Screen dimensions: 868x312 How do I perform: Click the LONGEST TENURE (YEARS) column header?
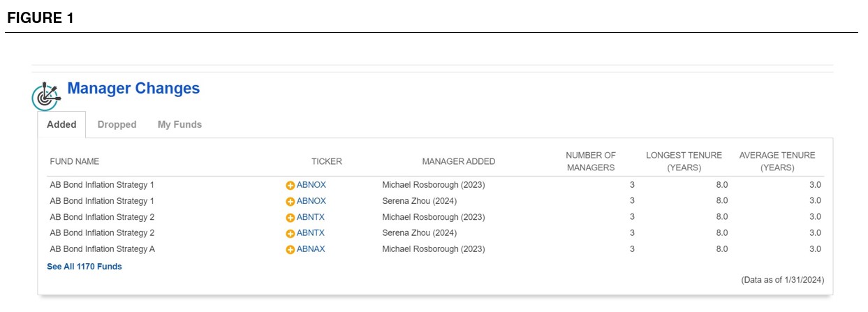[684, 161]
